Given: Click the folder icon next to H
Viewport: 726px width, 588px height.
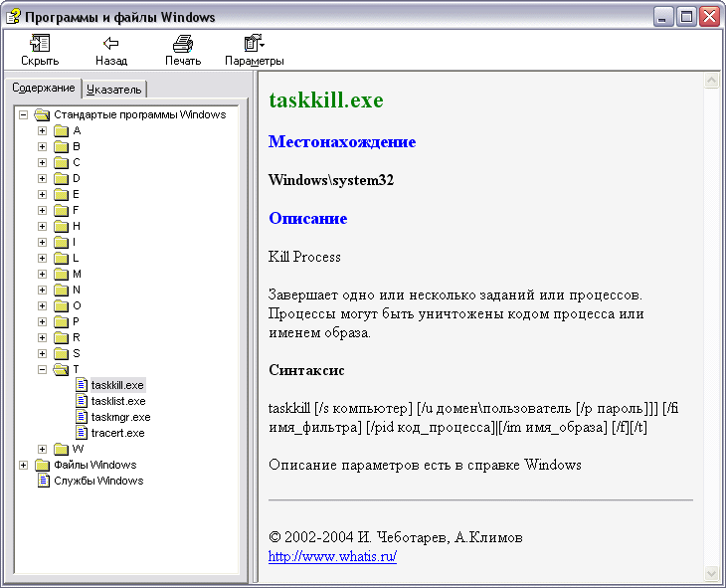Looking at the screenshot, I should [x=61, y=226].
